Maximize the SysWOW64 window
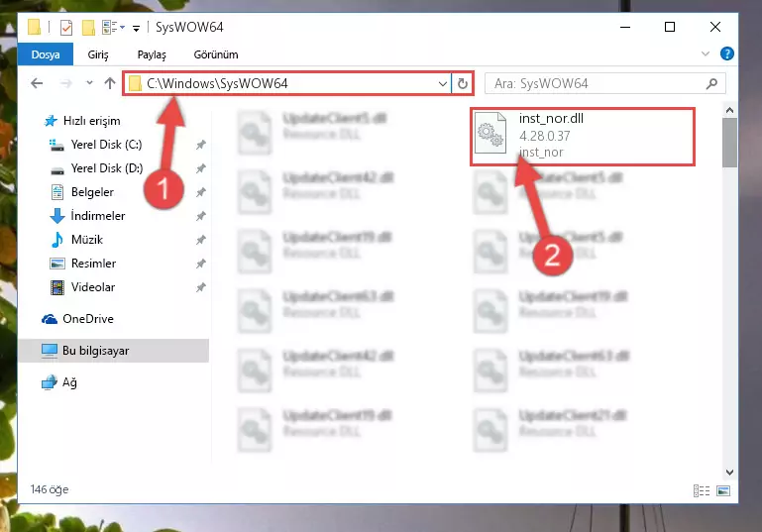 point(670,27)
